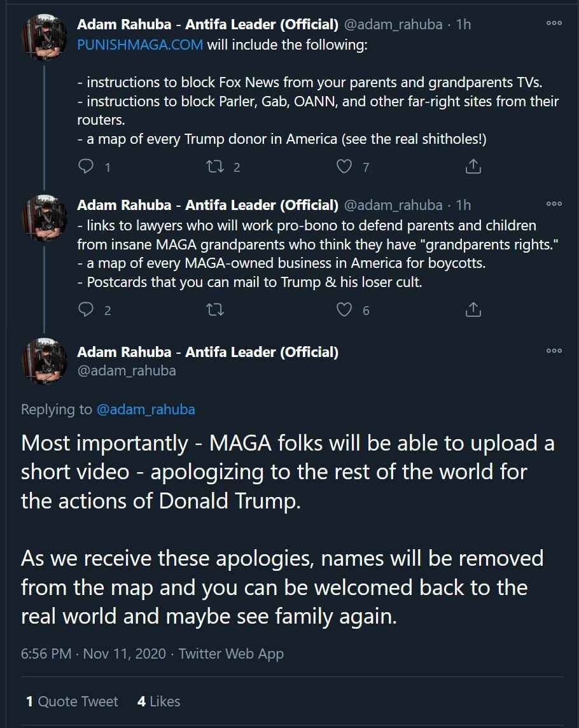Open the 6:56 PM Nov 11, 2020 timestamp
579x728 pixels.
[x=94, y=654]
